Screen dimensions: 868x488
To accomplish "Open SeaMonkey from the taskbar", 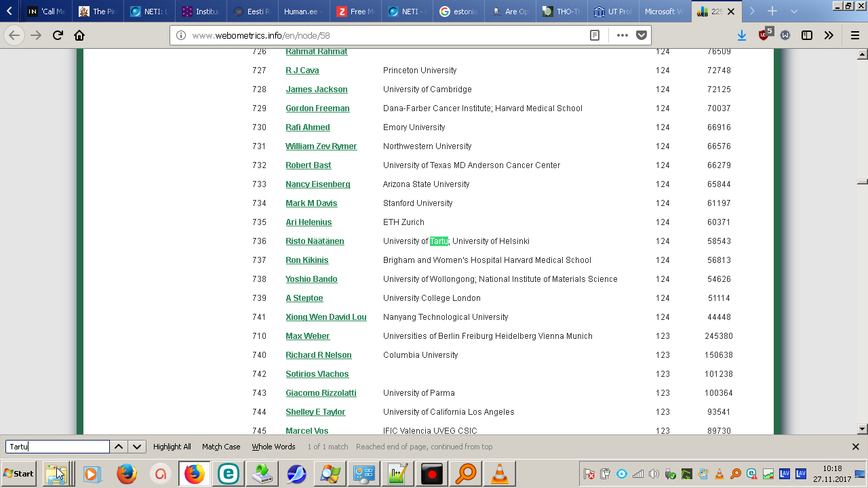I will point(296,473).
